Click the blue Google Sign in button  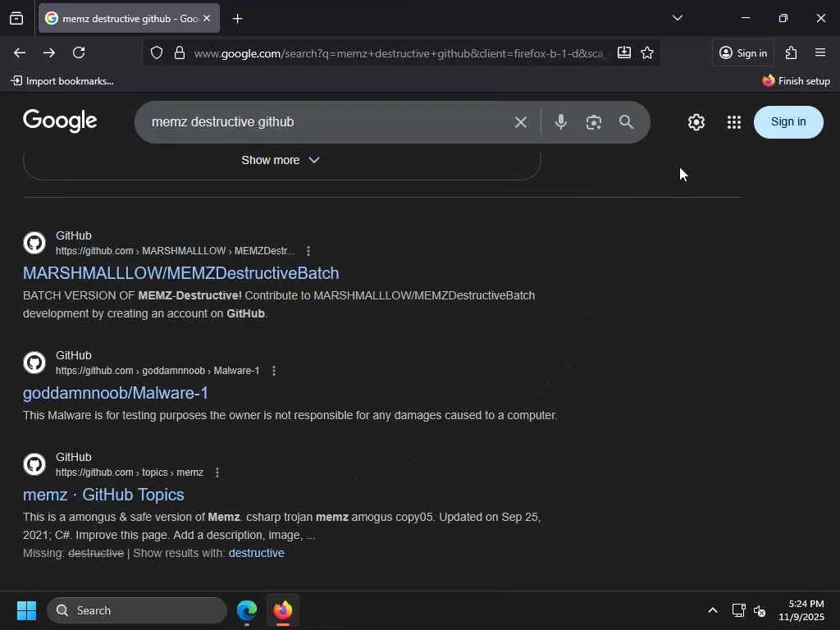pos(788,122)
